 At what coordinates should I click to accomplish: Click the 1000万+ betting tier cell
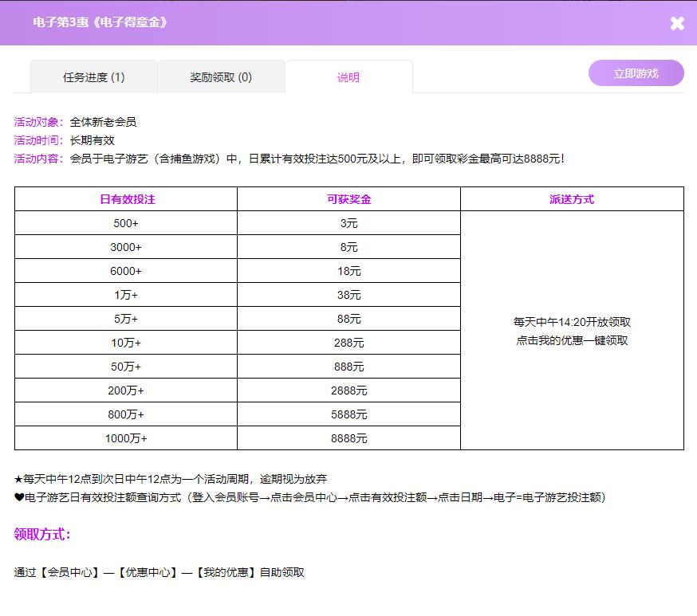click(126, 438)
